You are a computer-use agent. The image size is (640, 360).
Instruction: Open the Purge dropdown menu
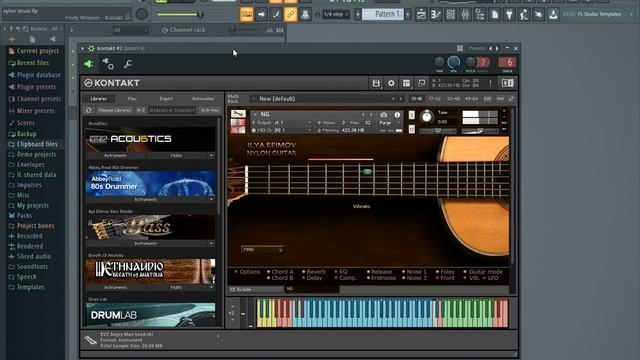tap(388, 122)
